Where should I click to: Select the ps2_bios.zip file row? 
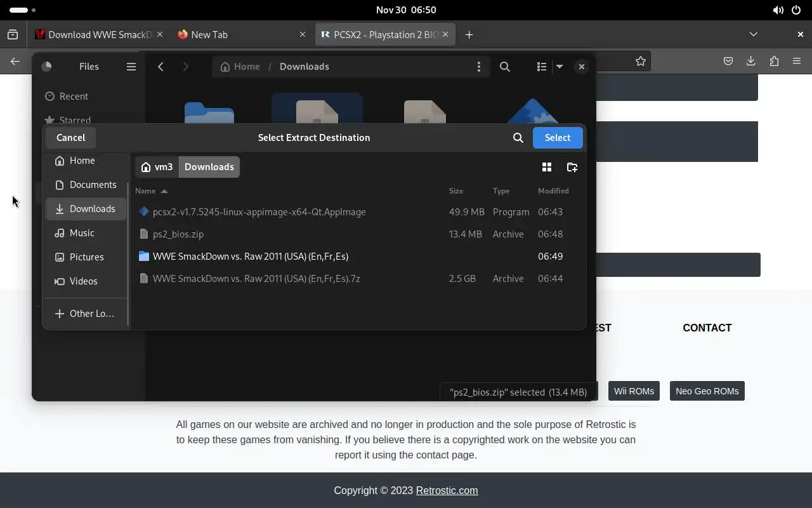click(358, 234)
